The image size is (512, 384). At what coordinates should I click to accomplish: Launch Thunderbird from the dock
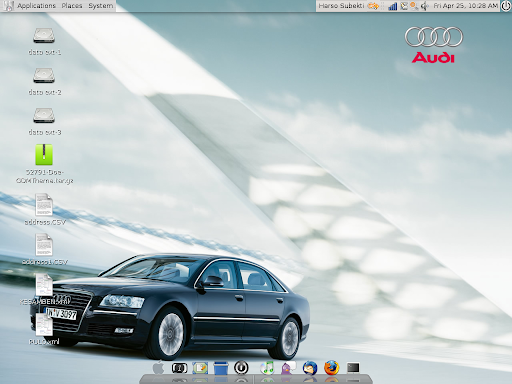click(310, 368)
